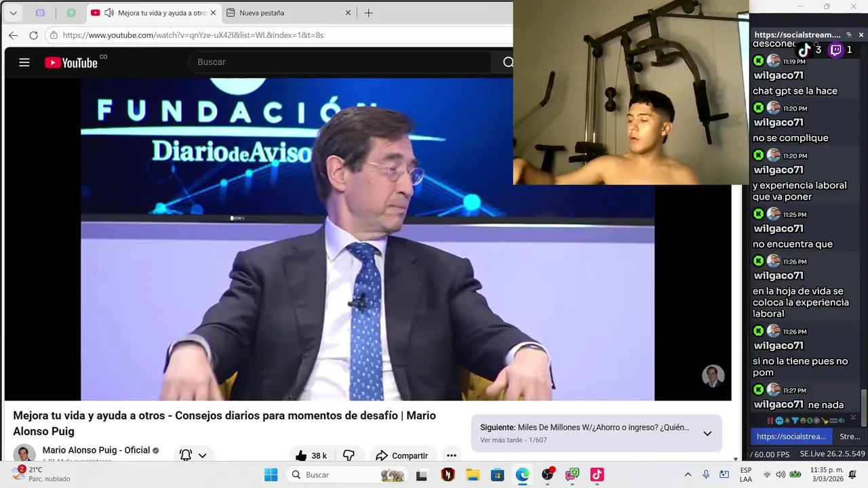The width and height of the screenshot is (868, 488).
Task: Select the socialstream dock tab
Action: [x=791, y=436]
